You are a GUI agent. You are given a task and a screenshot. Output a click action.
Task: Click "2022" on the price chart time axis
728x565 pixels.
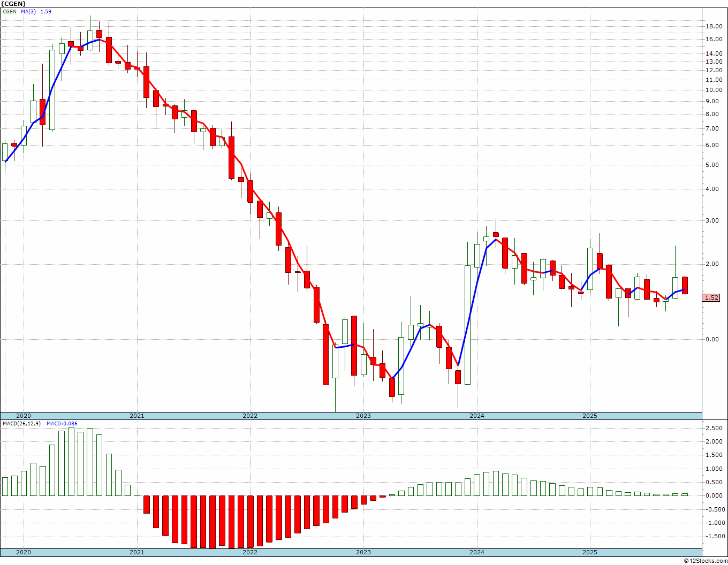coord(250,416)
